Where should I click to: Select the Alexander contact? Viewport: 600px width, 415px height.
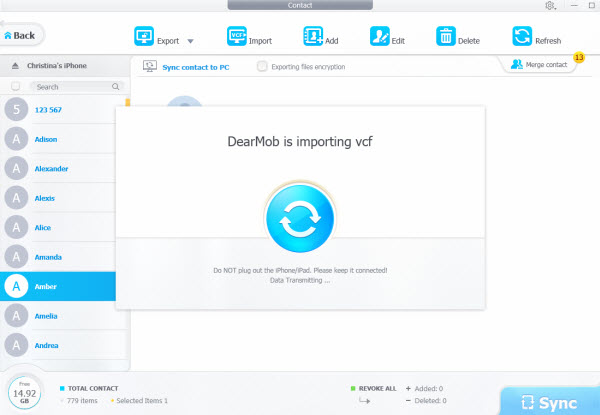point(58,168)
